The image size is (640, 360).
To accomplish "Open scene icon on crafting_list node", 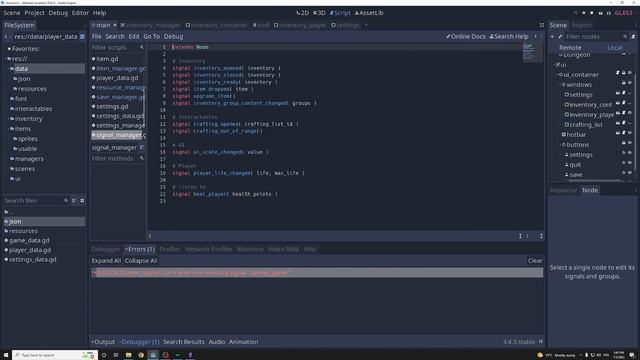I will [x=618, y=123].
